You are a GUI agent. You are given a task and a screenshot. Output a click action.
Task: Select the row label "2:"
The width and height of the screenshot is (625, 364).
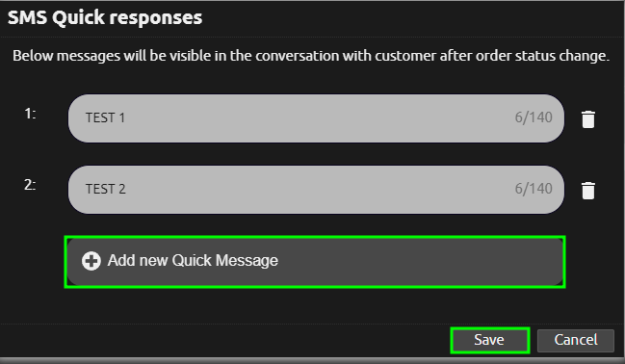pos(30,185)
